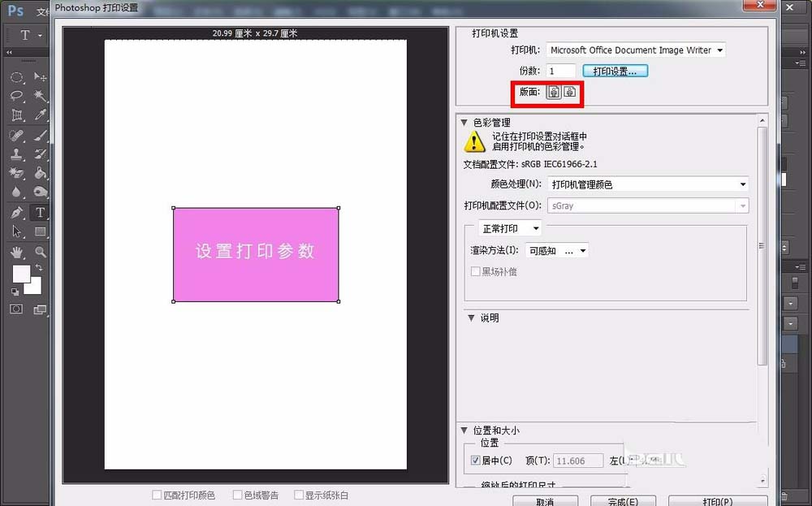Click the Ps application logo
The width and height of the screenshot is (812, 506).
(x=15, y=11)
